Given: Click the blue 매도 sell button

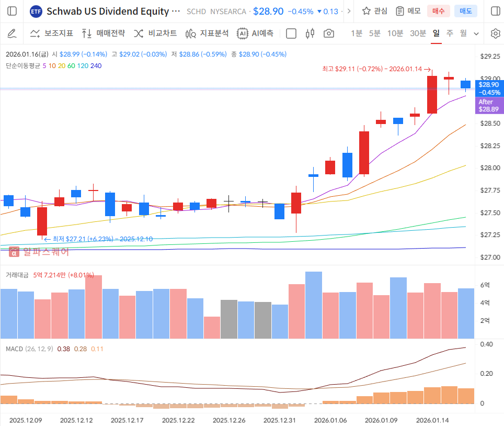Looking at the screenshot, I should (x=465, y=11).
